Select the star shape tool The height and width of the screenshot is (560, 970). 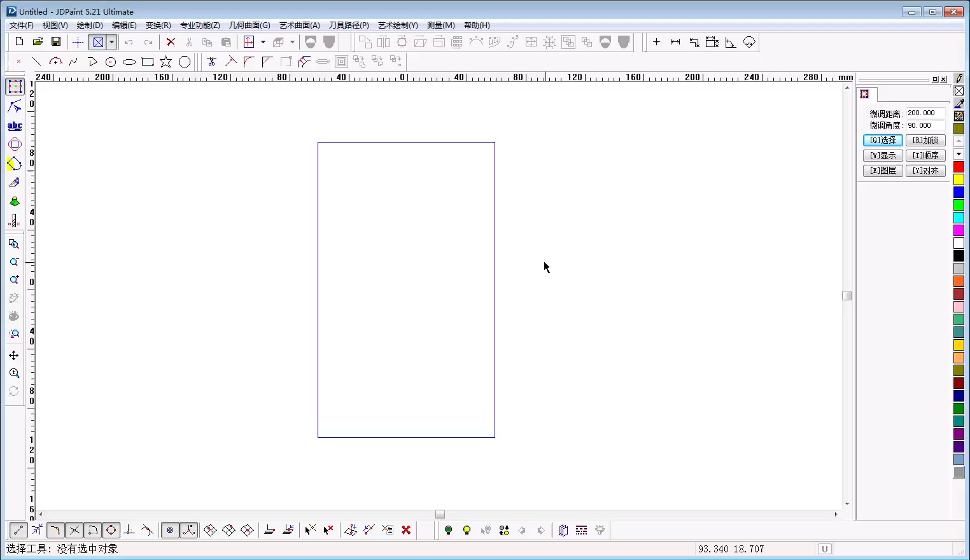pyautogui.click(x=166, y=62)
